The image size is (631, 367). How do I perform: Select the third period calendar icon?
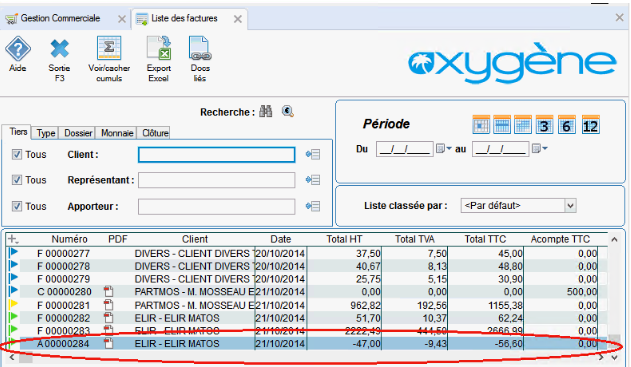pyautogui.click(x=523, y=125)
